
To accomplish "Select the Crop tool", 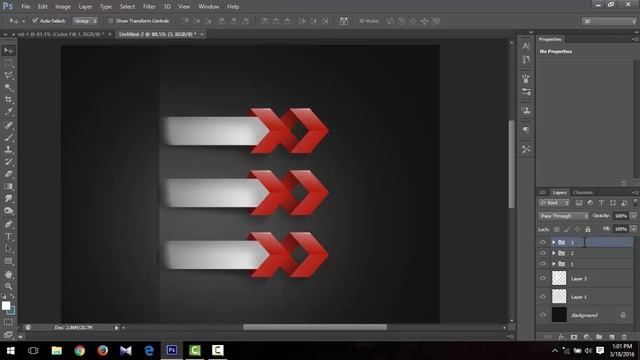I will (x=8, y=100).
